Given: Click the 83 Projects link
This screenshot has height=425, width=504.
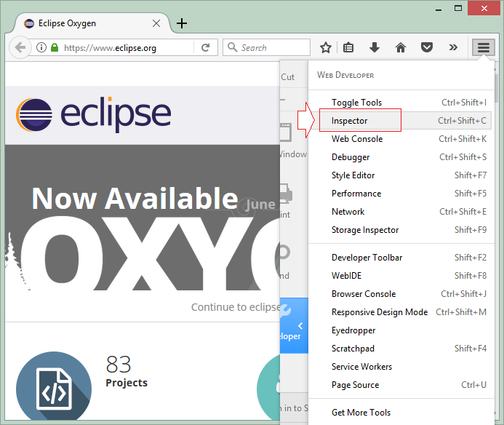Looking at the screenshot, I should 127,371.
